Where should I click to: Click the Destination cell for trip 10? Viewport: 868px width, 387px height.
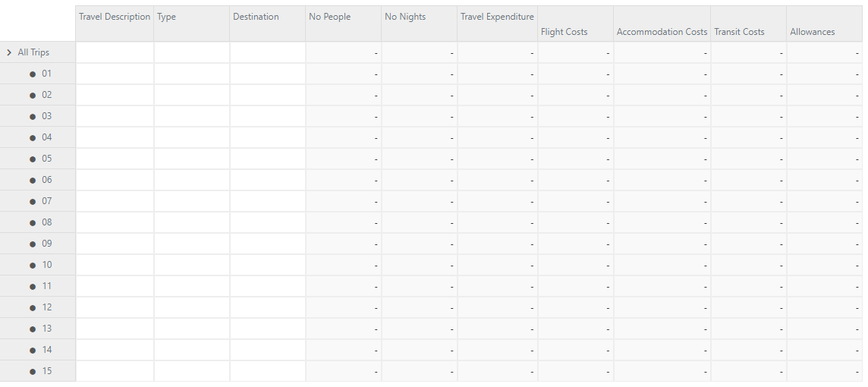coord(267,265)
